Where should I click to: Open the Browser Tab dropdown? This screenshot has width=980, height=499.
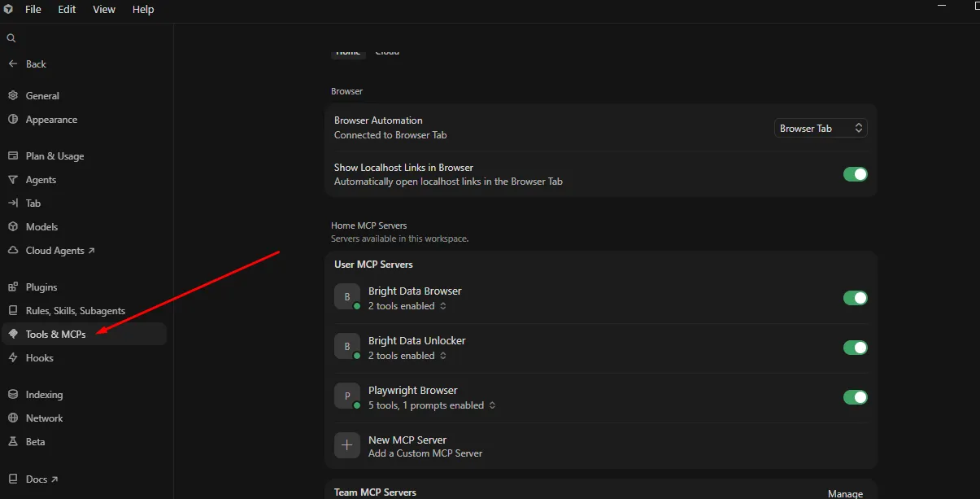pyautogui.click(x=820, y=129)
